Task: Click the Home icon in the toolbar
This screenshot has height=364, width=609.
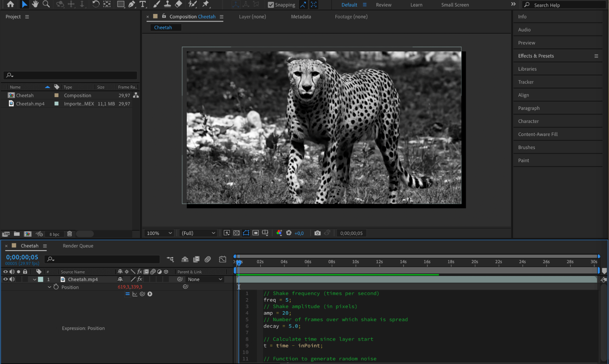Action: tap(10, 4)
